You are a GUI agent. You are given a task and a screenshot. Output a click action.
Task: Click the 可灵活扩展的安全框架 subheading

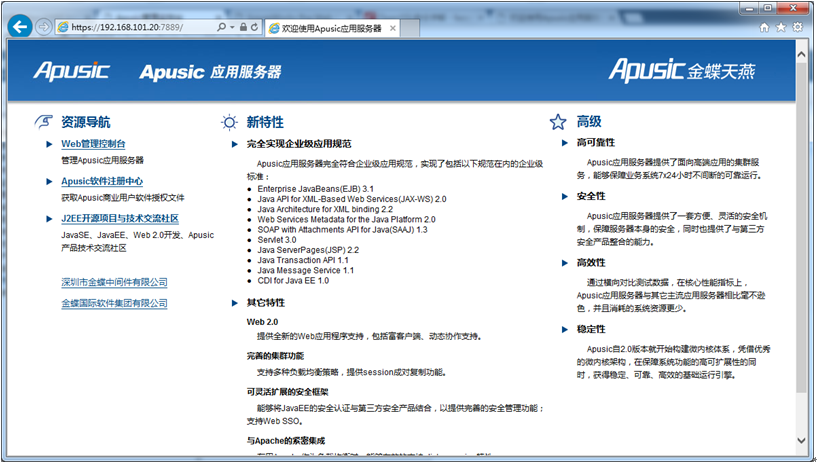288,392
